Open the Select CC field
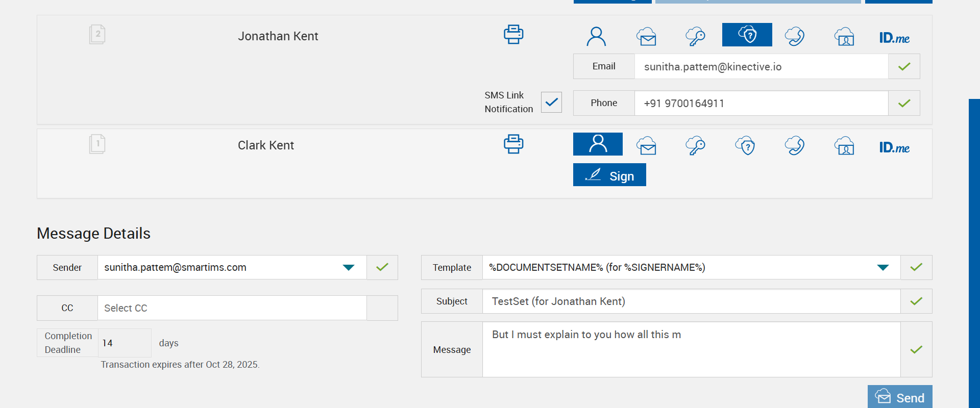 [232, 308]
